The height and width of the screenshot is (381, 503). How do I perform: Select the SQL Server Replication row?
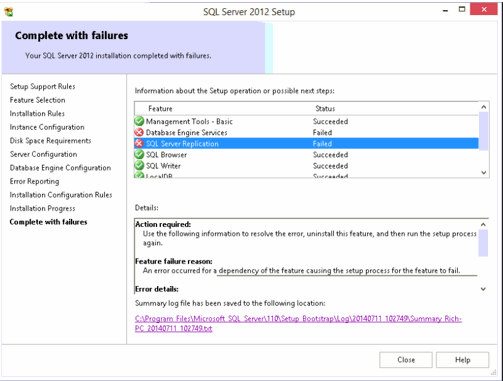(306, 144)
